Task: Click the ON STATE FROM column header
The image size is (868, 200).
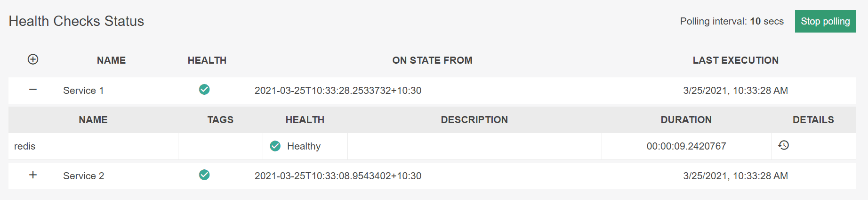Action: (432, 60)
